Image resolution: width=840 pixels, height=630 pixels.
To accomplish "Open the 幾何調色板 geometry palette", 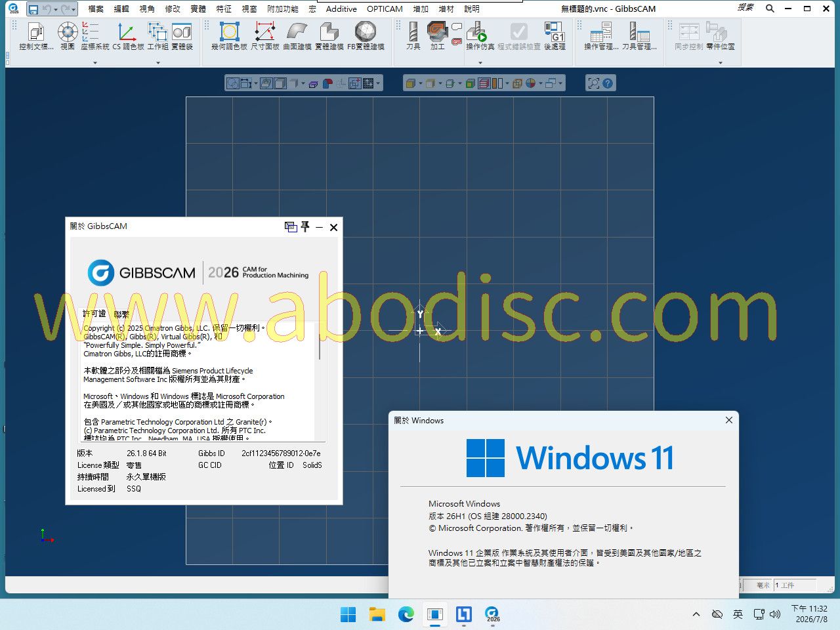I will pos(229,36).
